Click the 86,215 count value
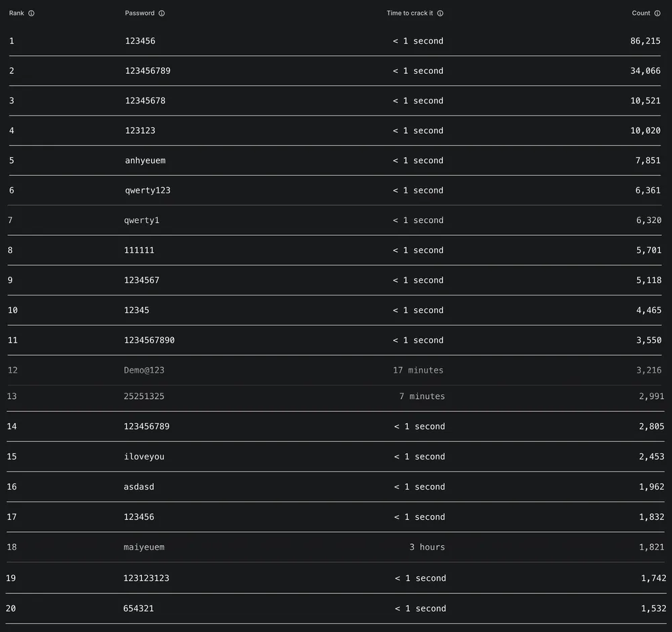The width and height of the screenshot is (672, 632). coord(645,41)
